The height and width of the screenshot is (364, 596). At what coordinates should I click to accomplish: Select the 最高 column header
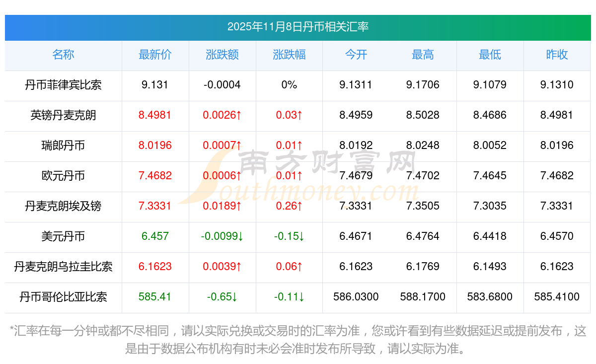423,55
